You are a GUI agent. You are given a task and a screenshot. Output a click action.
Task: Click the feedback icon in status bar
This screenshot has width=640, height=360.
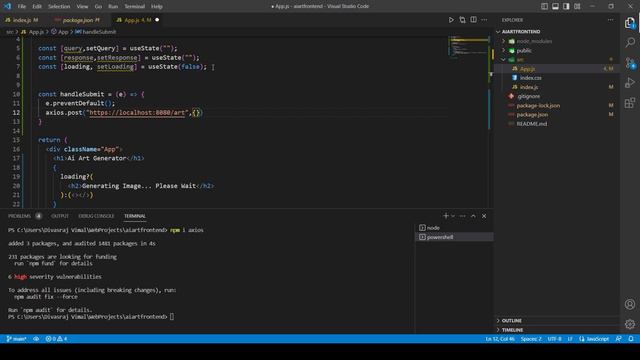point(619,339)
